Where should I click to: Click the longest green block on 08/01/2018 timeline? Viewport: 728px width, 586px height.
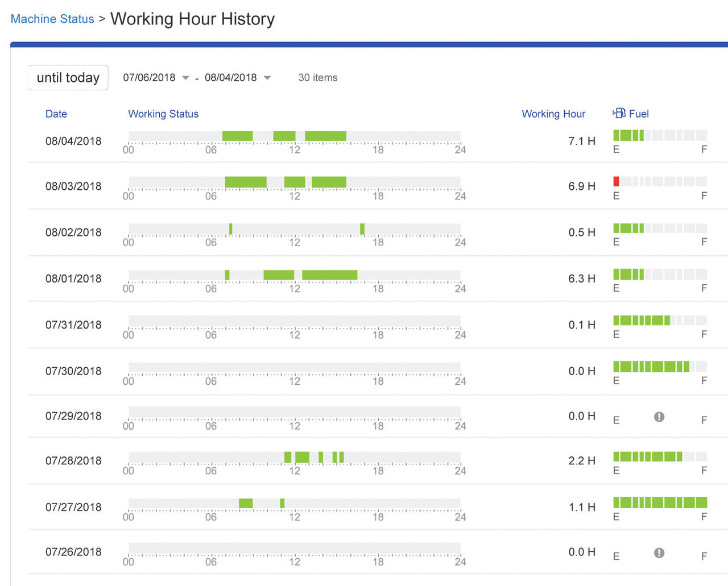[x=329, y=275]
